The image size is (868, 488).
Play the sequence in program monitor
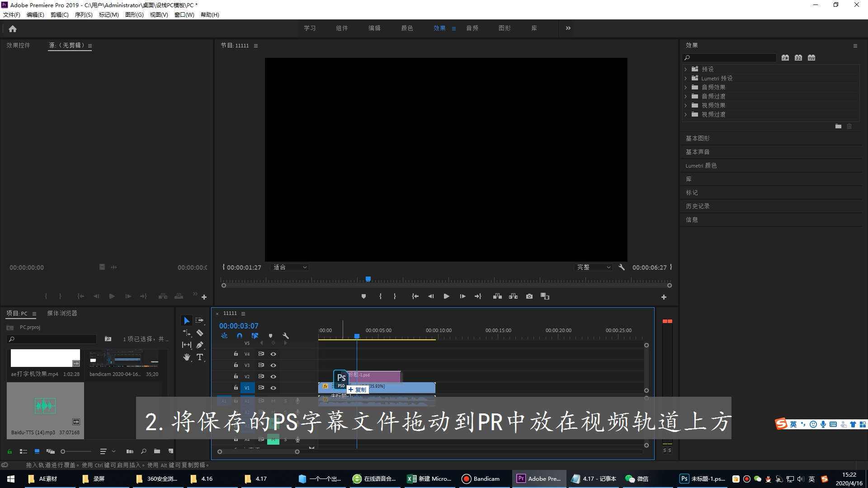[x=446, y=296]
